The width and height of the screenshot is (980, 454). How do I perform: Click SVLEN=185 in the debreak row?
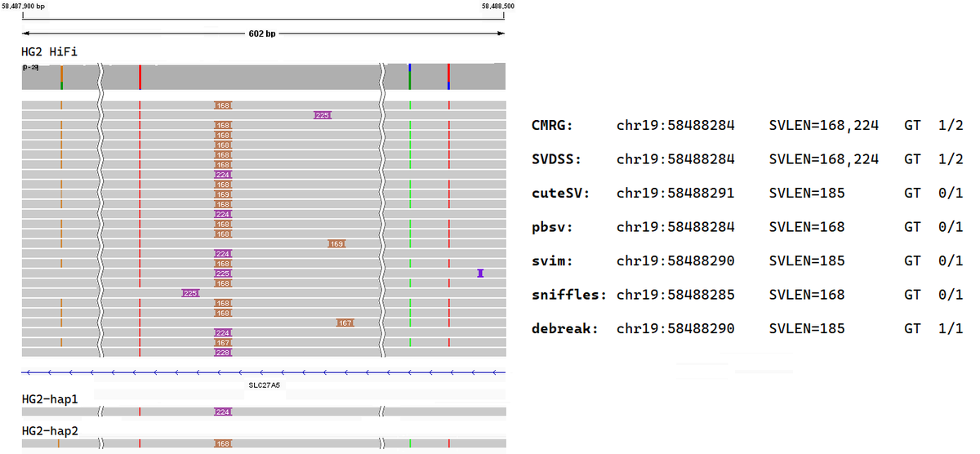pyautogui.click(x=807, y=329)
